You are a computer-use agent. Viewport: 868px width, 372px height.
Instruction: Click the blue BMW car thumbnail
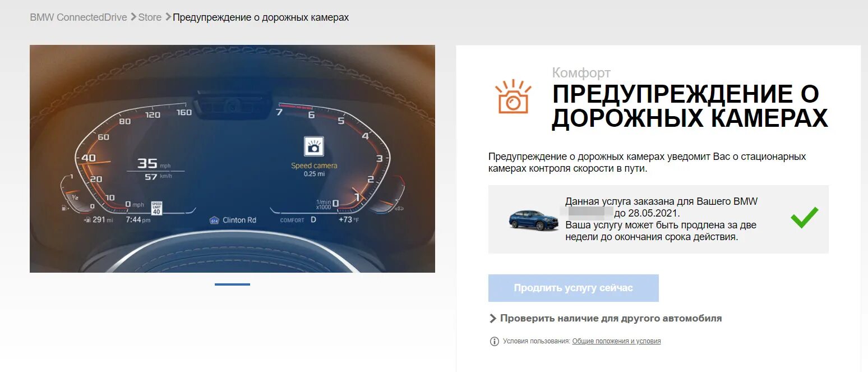pos(534,219)
